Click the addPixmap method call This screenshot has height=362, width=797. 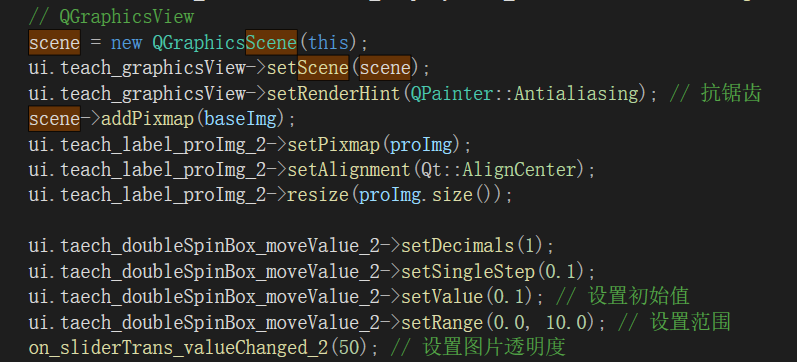[147, 119]
